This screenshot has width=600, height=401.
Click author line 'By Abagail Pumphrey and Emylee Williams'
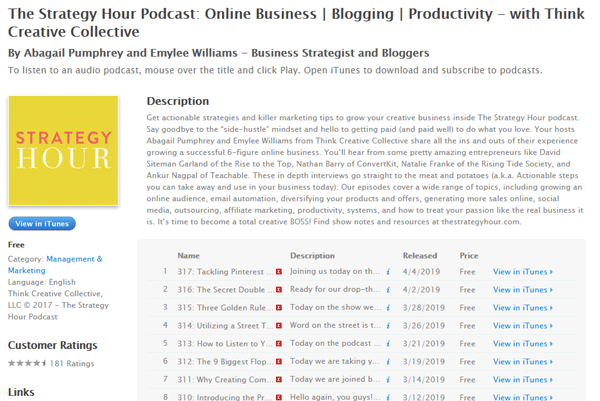tap(123, 53)
